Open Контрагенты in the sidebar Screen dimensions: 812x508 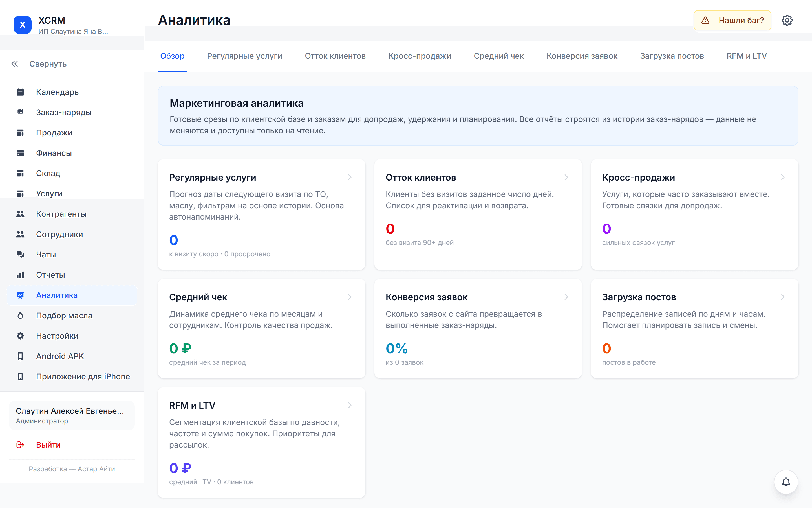(72, 214)
